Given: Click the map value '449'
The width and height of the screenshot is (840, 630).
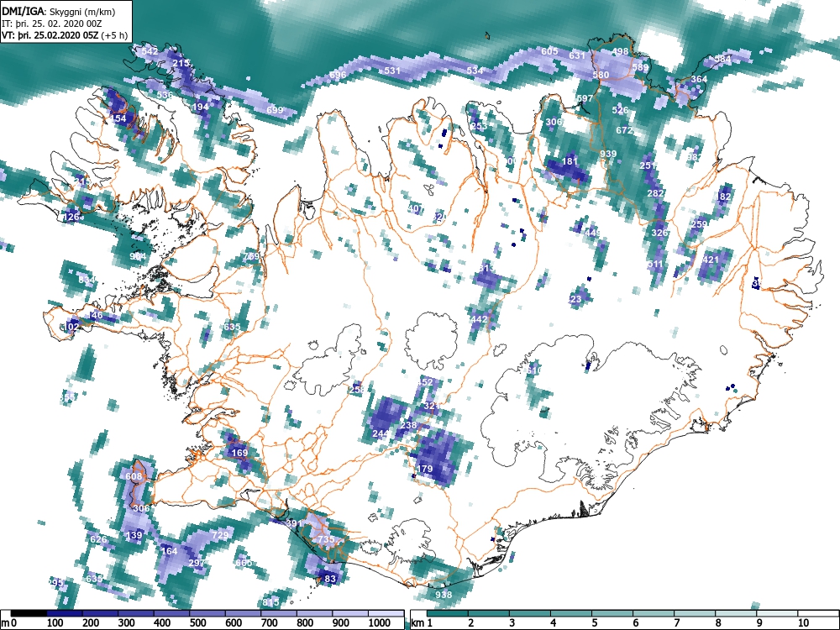Looking at the screenshot, I should tap(592, 233).
